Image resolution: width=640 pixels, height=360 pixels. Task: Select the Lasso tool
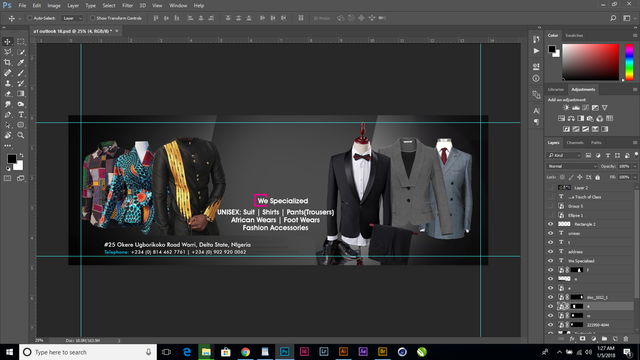[x=7, y=52]
